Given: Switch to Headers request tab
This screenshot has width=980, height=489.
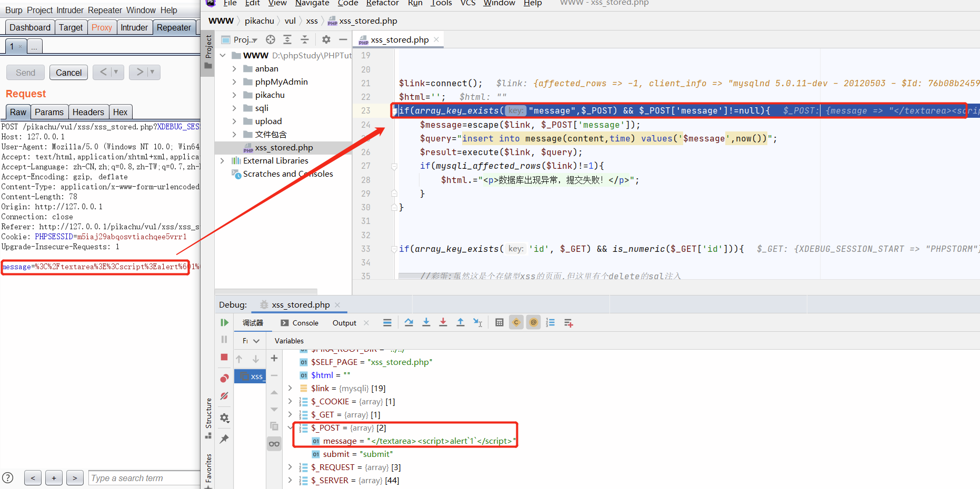Looking at the screenshot, I should point(88,112).
